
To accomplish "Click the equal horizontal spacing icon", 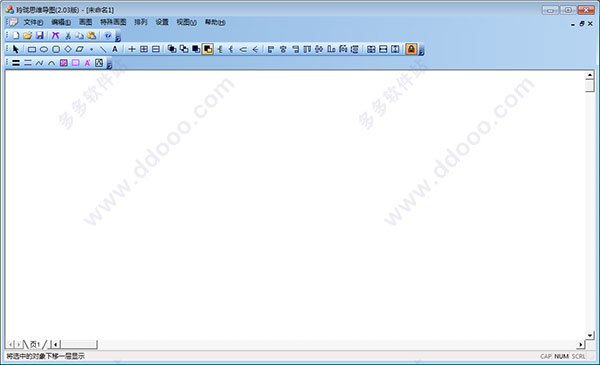I will click(x=343, y=49).
